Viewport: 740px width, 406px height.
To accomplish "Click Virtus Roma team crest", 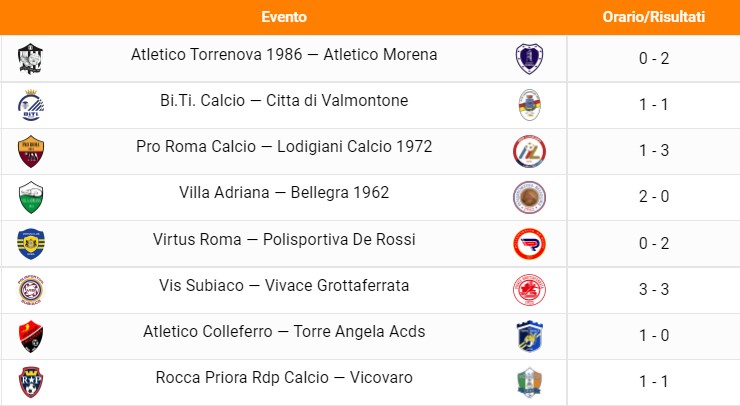I will [x=31, y=243].
